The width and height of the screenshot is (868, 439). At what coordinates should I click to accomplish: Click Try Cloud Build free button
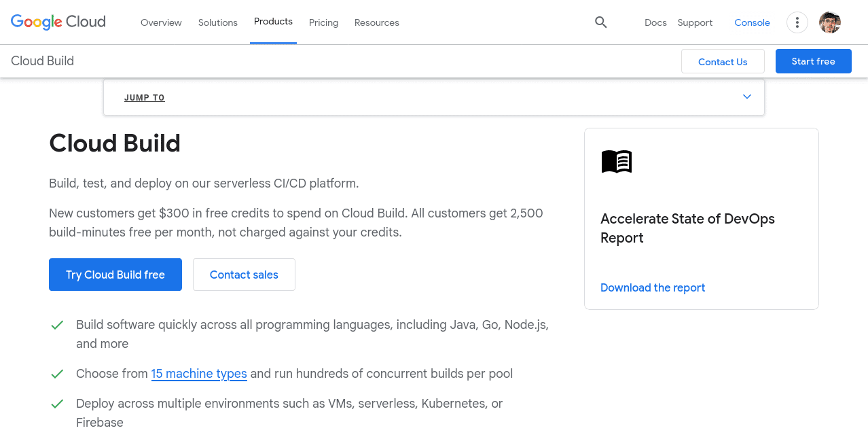[x=115, y=275]
